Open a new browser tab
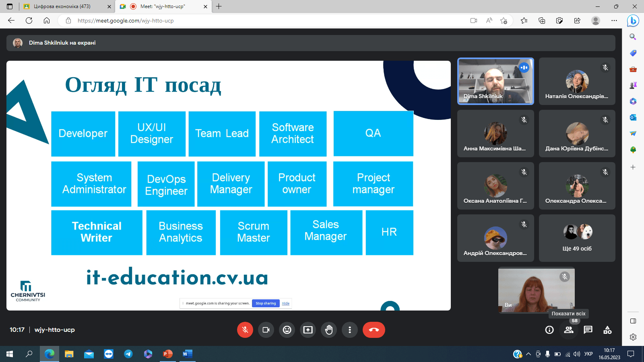The image size is (644, 362). (219, 6)
